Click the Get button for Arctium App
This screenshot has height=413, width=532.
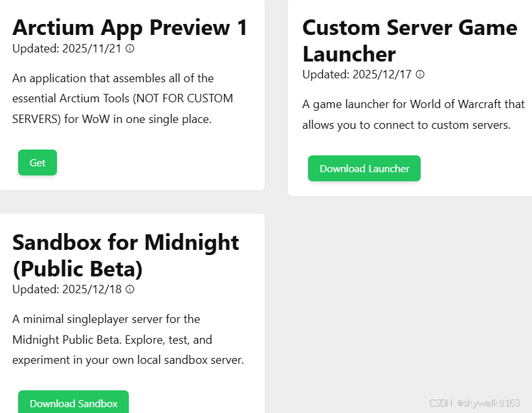click(x=38, y=162)
